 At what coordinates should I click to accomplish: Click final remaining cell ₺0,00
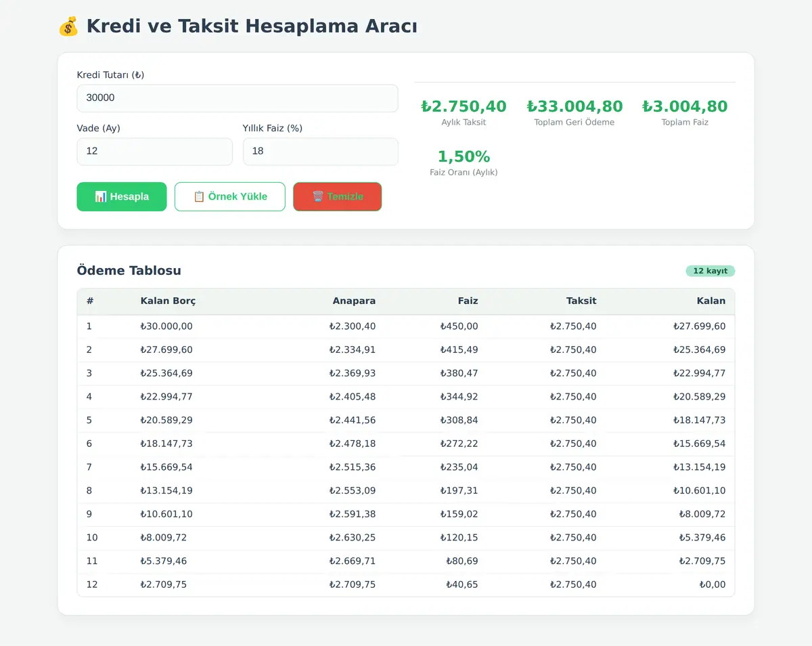click(x=713, y=584)
